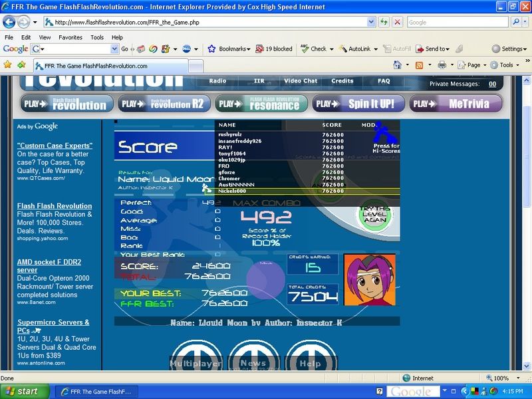Click the Play Spin It UP! button
532x399 pixels.
pos(357,104)
